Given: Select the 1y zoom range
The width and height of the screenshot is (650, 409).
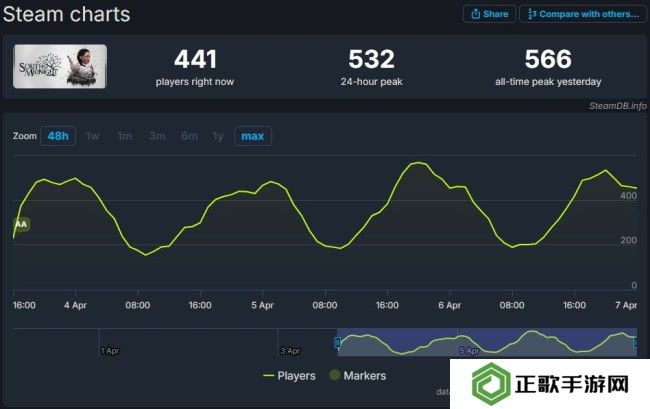Looking at the screenshot, I should (x=218, y=136).
